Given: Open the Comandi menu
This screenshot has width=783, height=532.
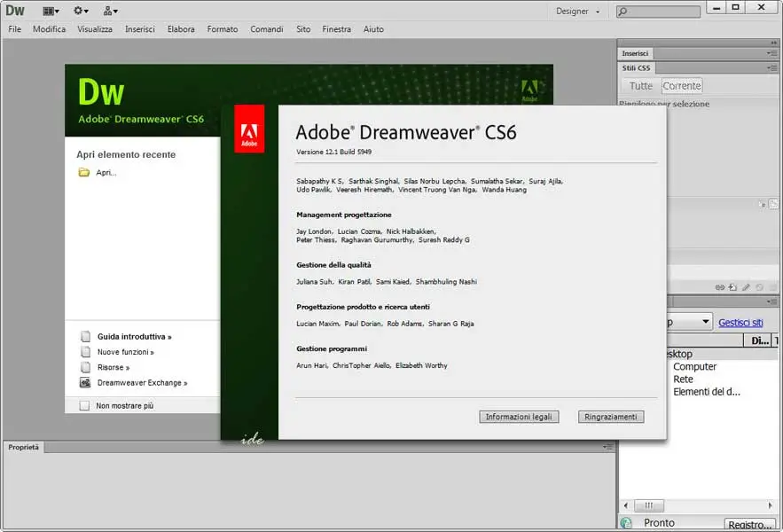Looking at the screenshot, I should point(267,29).
